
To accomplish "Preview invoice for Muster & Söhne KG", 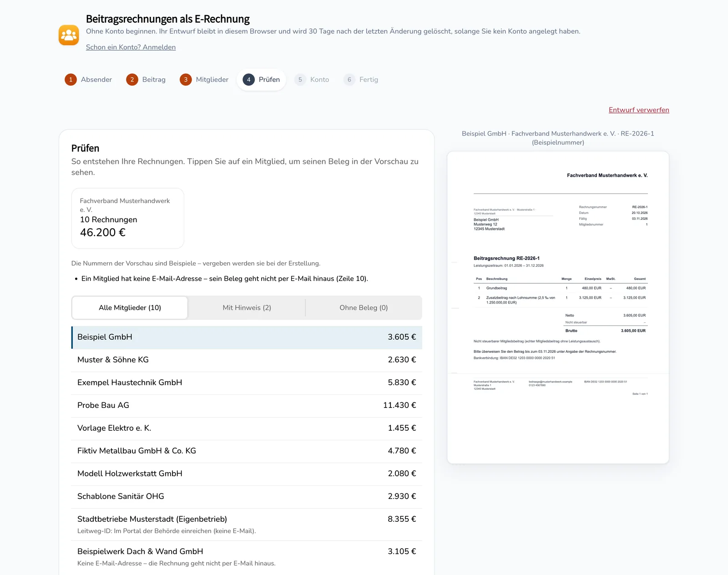I will click(247, 360).
